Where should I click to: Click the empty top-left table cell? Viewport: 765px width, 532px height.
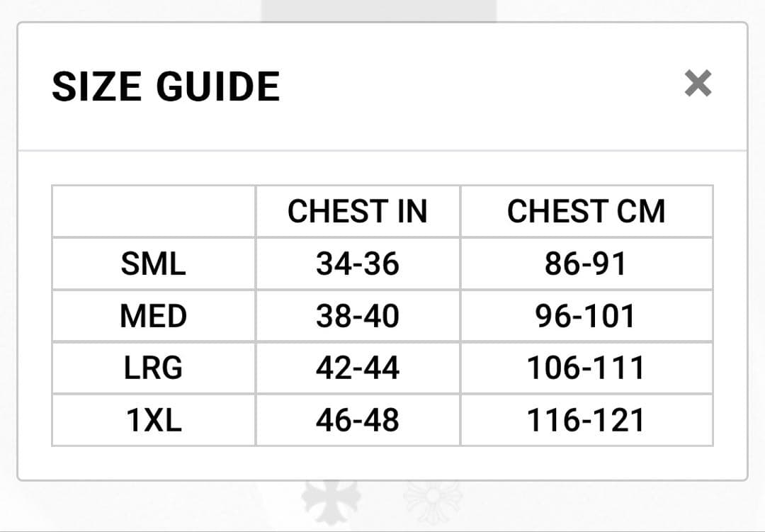(x=154, y=212)
